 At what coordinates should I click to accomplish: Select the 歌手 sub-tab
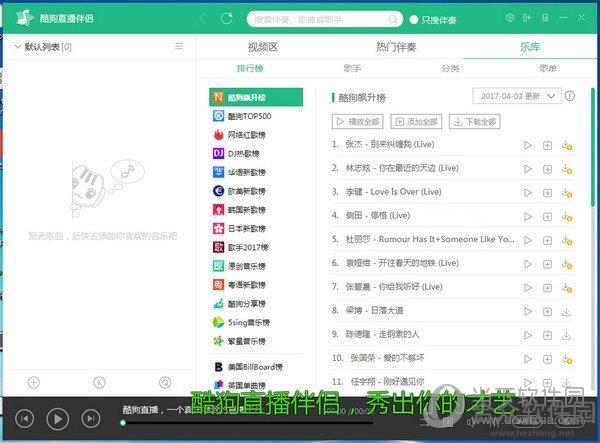352,68
